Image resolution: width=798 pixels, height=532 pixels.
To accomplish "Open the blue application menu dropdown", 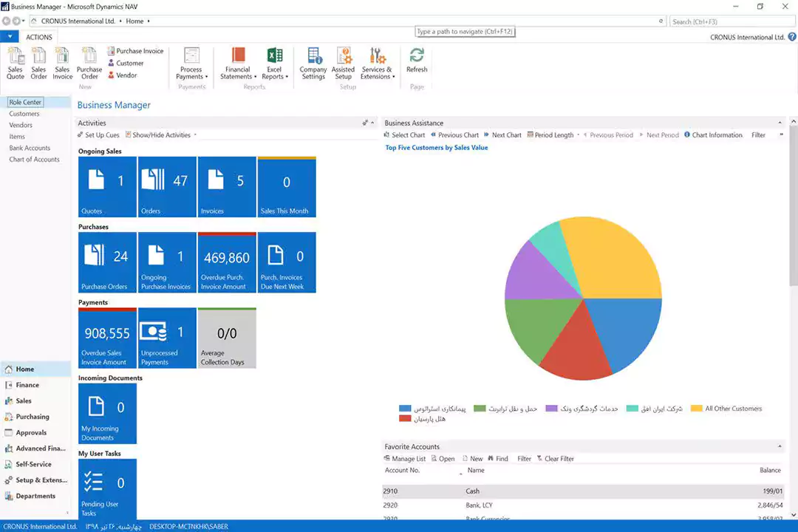I will click(10, 37).
